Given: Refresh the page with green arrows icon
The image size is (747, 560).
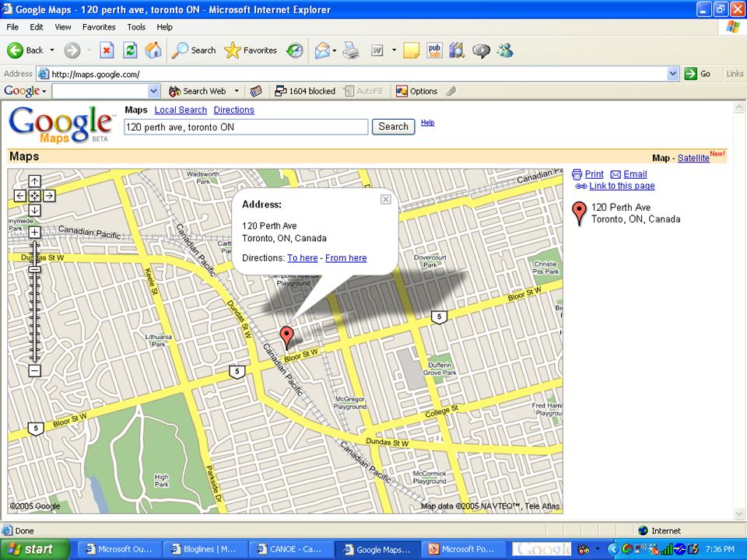Looking at the screenshot, I should point(130,50).
